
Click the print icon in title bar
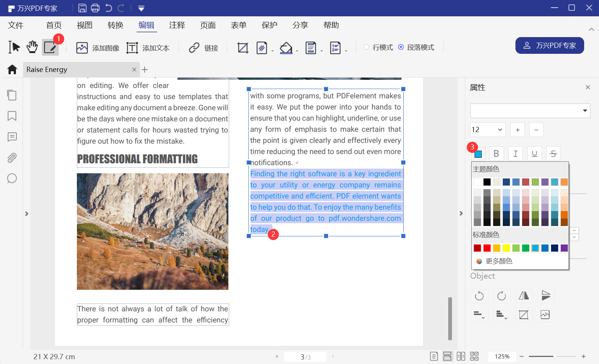pos(95,8)
